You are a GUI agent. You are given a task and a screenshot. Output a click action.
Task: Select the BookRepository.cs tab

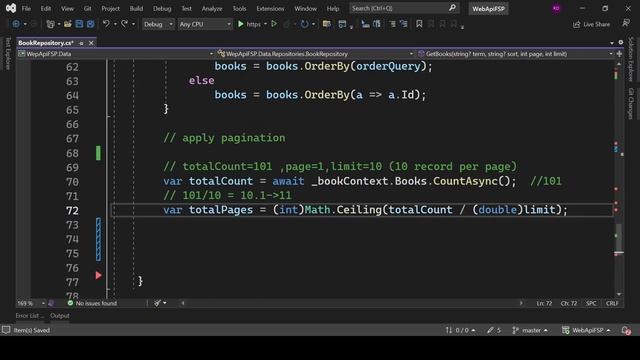46,43
